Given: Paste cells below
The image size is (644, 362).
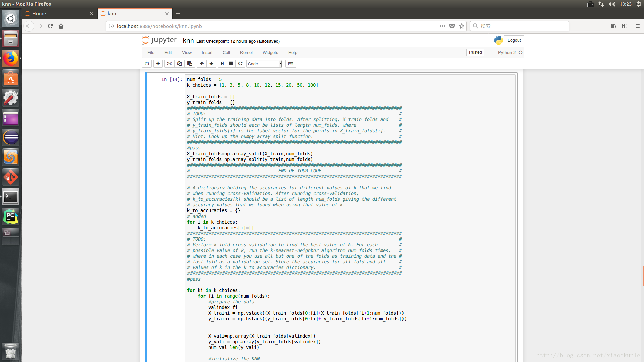Looking at the screenshot, I should click(x=190, y=64).
